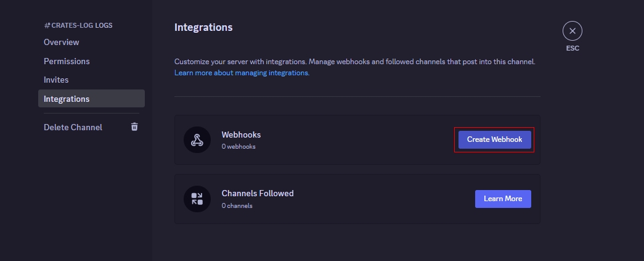Click the Integrations page heading
Viewport: 644px width, 261px height.
[x=203, y=28]
